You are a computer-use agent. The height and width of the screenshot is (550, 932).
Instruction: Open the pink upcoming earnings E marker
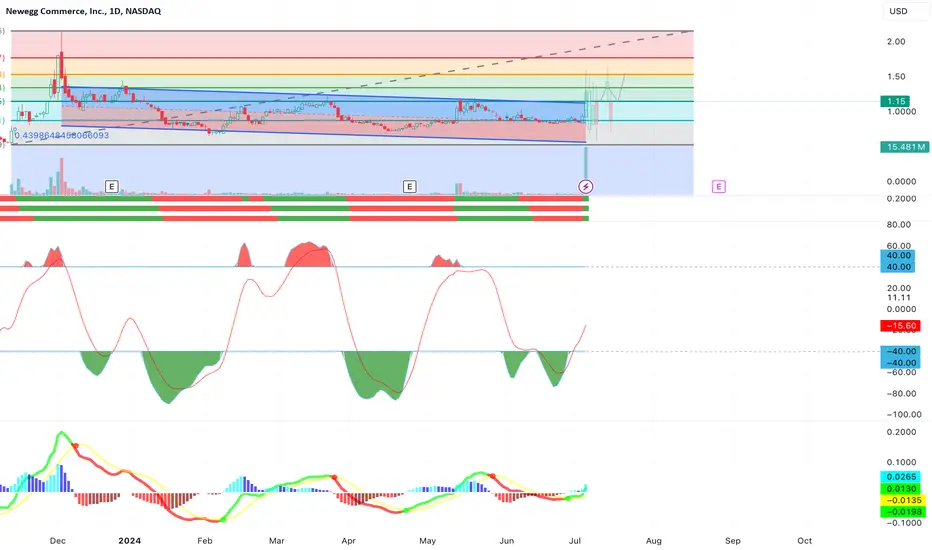point(719,187)
